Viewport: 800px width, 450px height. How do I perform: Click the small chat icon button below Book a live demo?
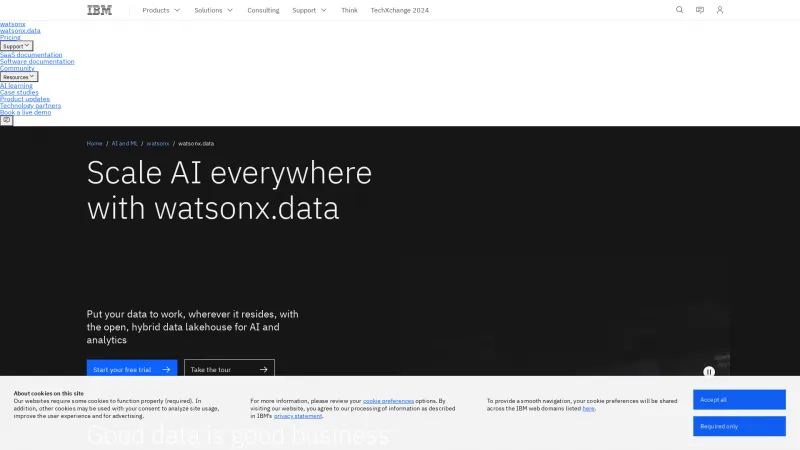pyautogui.click(x=6, y=120)
